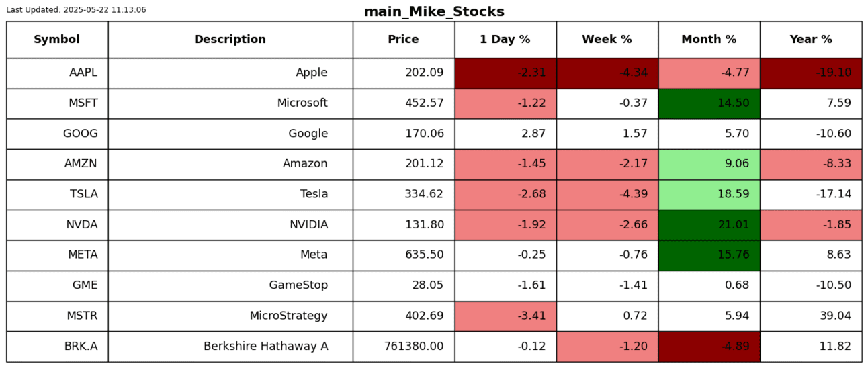Click the red MSTR 1 Day % cell
The height and width of the screenshot is (368, 868).
pos(505,316)
